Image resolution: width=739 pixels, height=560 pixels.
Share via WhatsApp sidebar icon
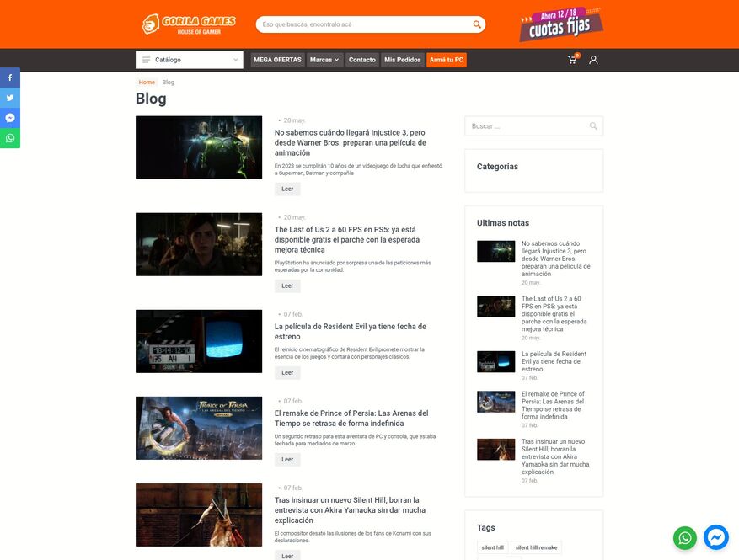[x=10, y=138]
